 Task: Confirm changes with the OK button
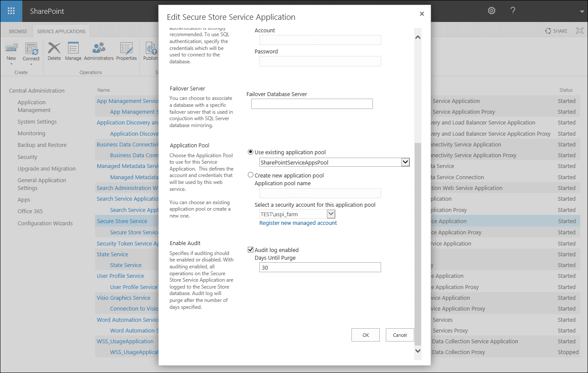click(x=365, y=335)
